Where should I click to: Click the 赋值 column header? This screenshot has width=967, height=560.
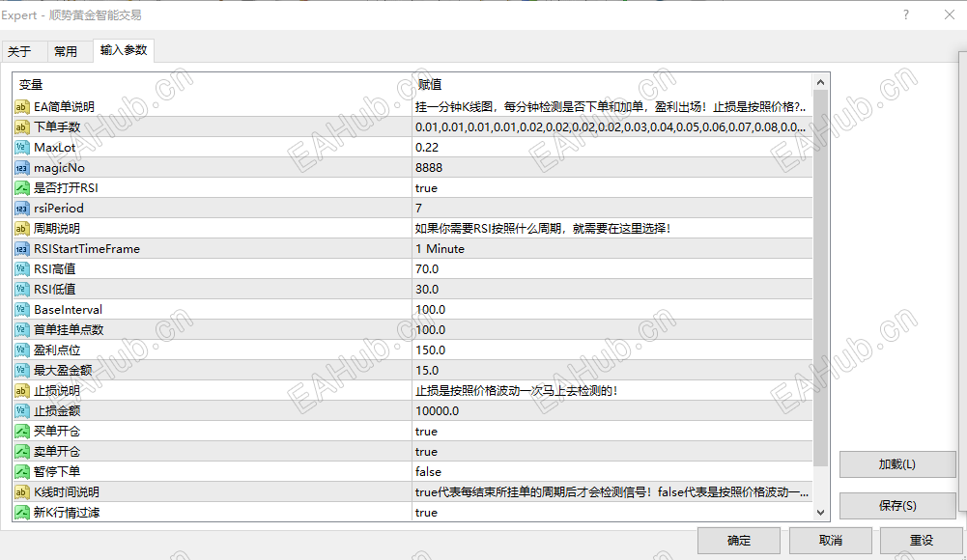click(430, 84)
